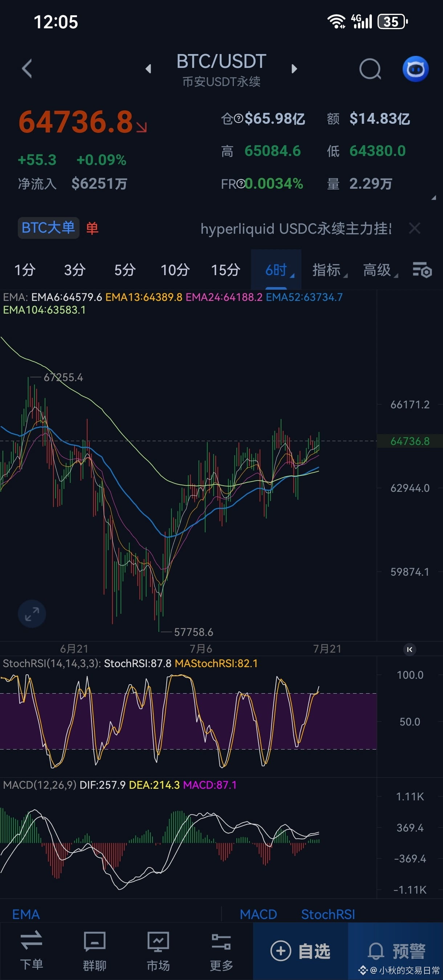Select the 5分 timeframe
This screenshot has height=980, width=443.
(x=125, y=270)
